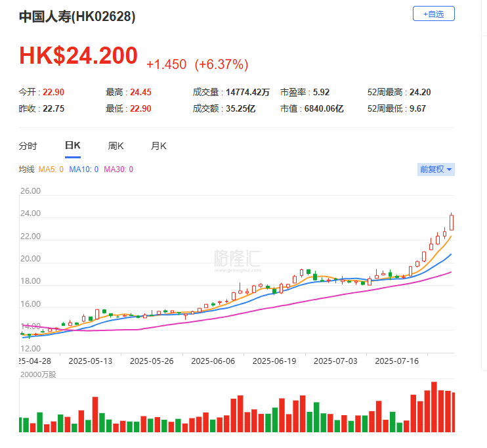Expand the 前复权 adjustment dropdown
The width and height of the screenshot is (487, 448).
pyautogui.click(x=436, y=169)
